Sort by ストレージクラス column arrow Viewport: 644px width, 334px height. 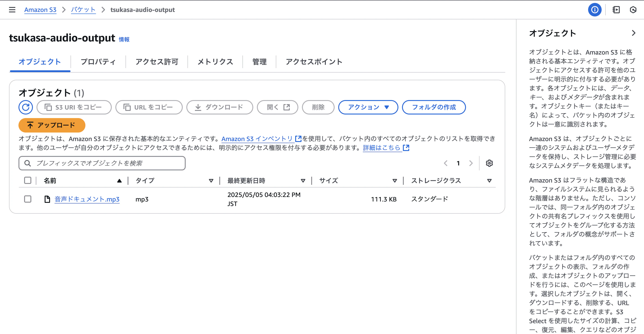[x=489, y=181]
